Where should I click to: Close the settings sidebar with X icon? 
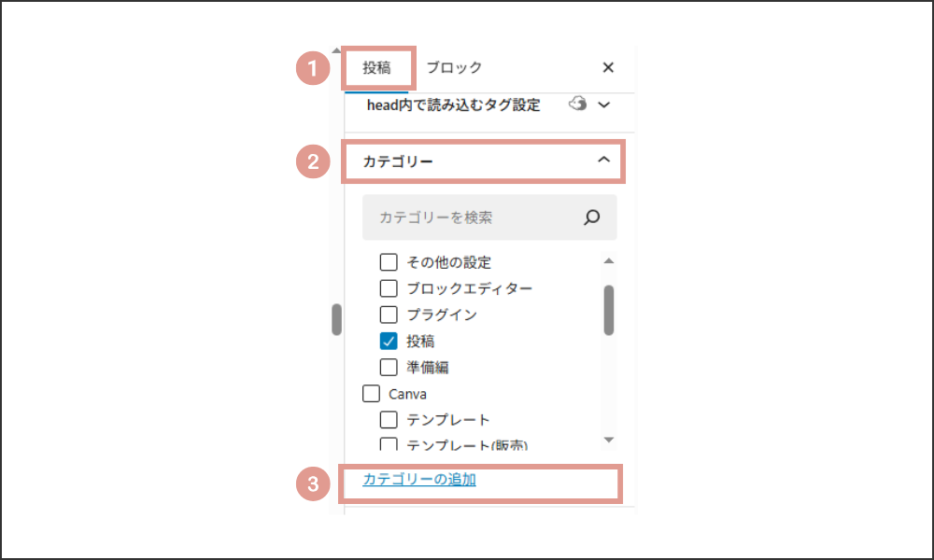[x=608, y=67]
